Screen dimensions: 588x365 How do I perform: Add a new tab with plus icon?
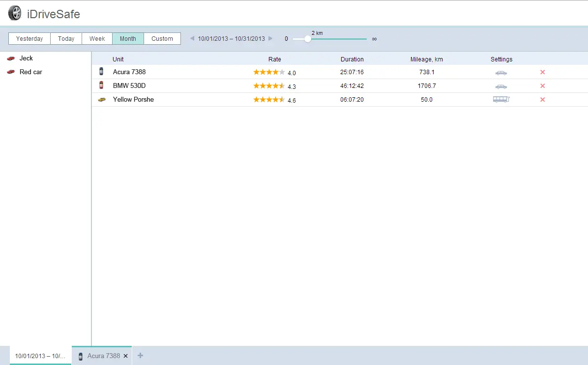(x=140, y=355)
